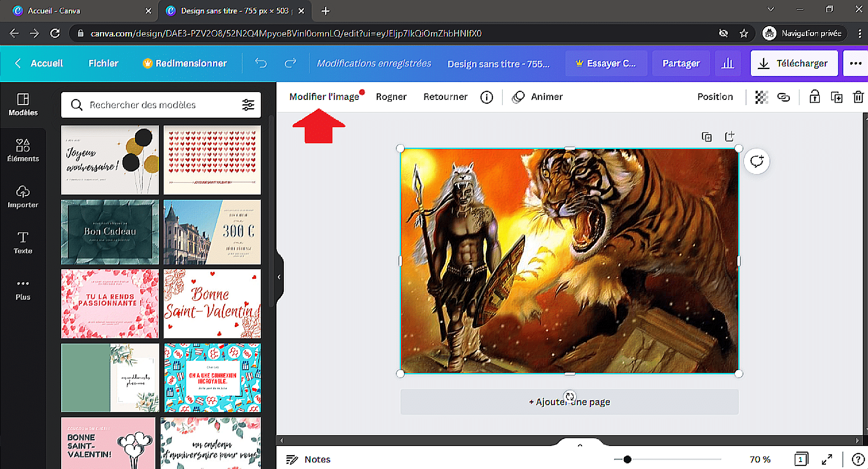
Task: Expand the pages drawer chevron at bottom
Action: 580,445
